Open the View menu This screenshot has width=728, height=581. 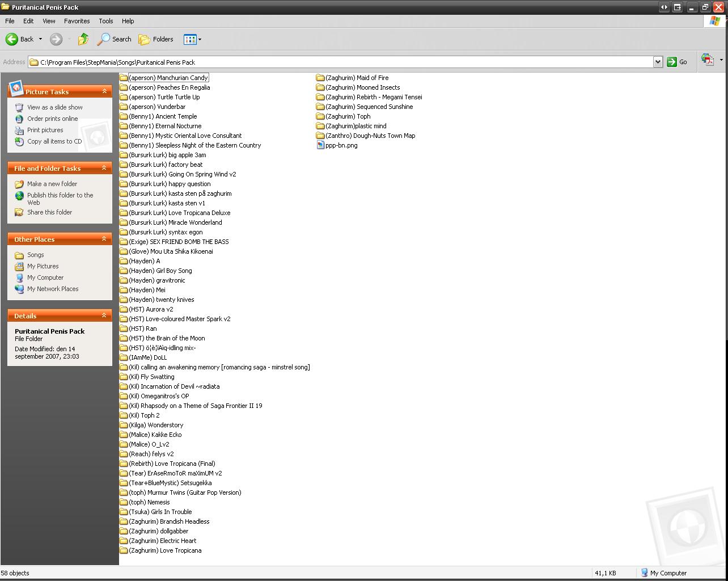point(49,21)
